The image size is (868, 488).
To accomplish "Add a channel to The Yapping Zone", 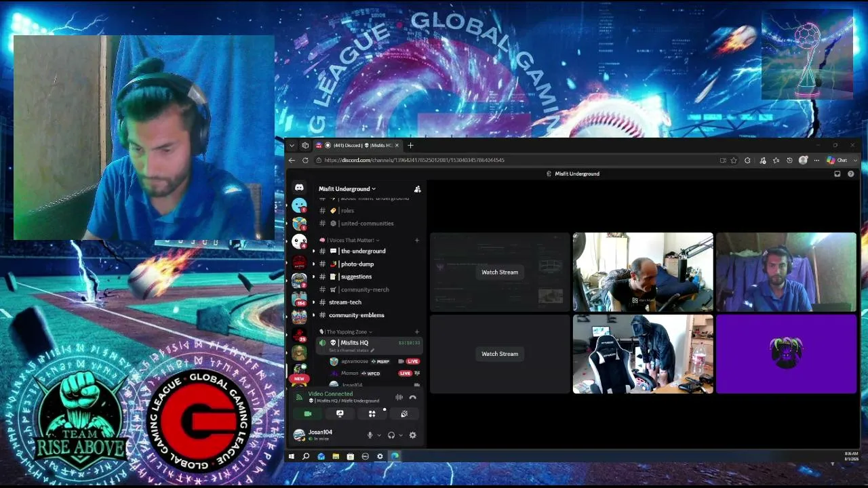I will click(417, 332).
